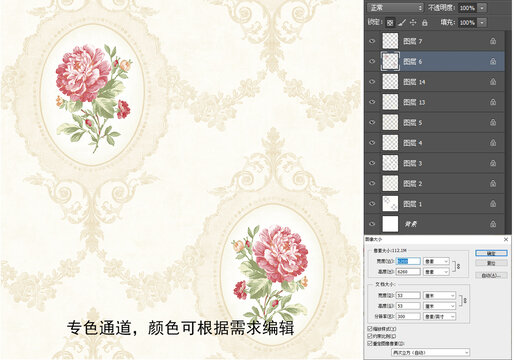Viewport: 515px width, 360px height.
Task: Click the 图层 6 layer thumbnail
Action: point(390,62)
